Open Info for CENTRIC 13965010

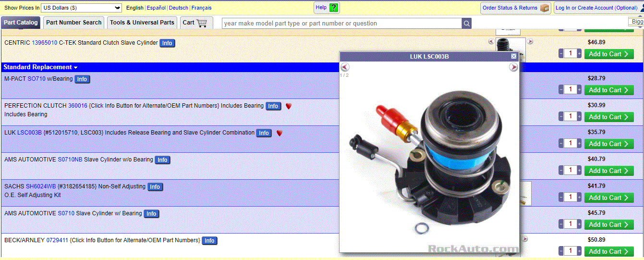[x=167, y=43]
